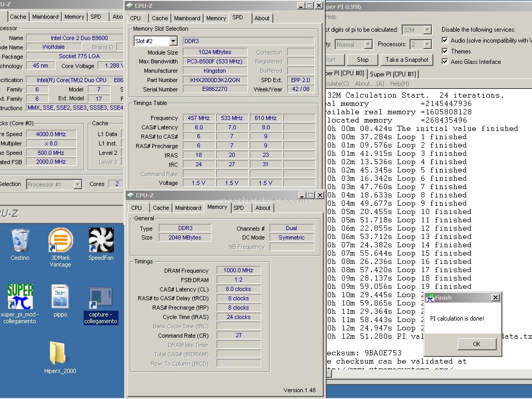Switch to the CPU tab in the SPD window
This screenshot has height=399, width=532.
pos(135,18)
